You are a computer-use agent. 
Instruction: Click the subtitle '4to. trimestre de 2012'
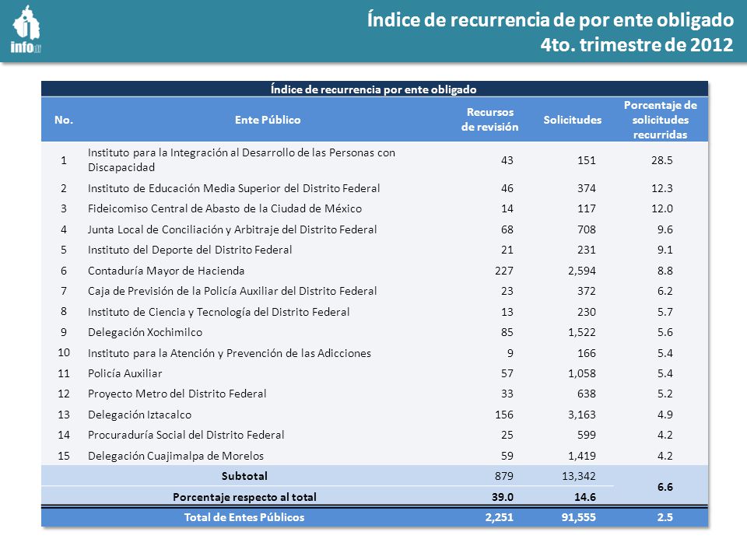click(x=637, y=45)
